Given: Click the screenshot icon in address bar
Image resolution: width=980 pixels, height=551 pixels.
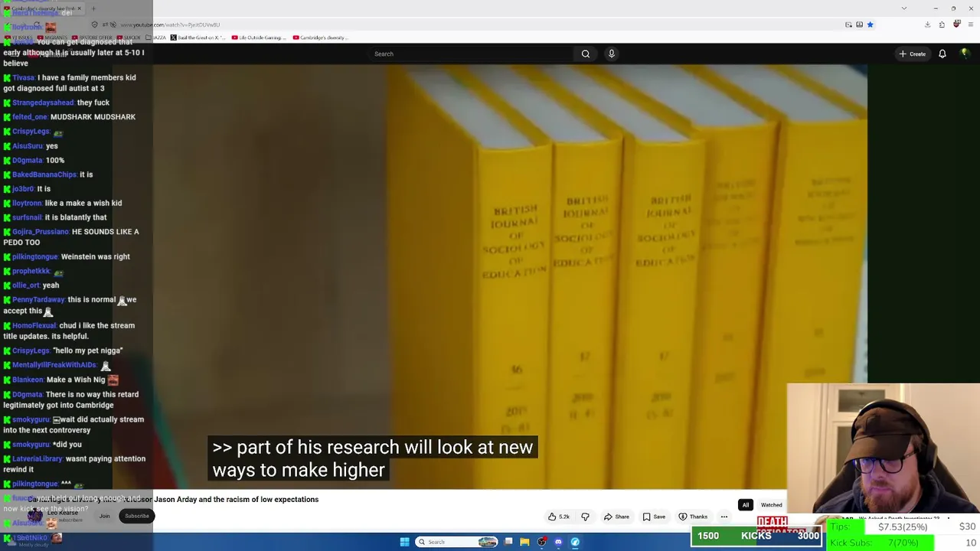Looking at the screenshot, I should (848, 24).
